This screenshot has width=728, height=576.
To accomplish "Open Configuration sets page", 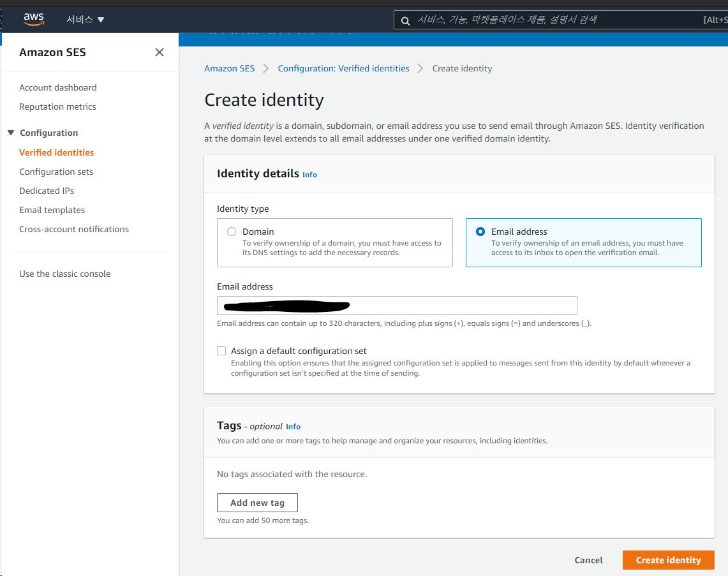I will (56, 172).
